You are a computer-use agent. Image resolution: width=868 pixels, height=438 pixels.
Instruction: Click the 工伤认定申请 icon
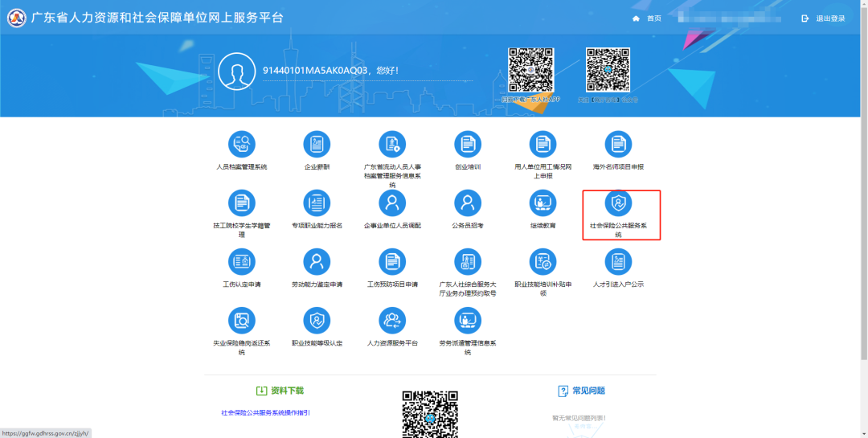click(241, 262)
